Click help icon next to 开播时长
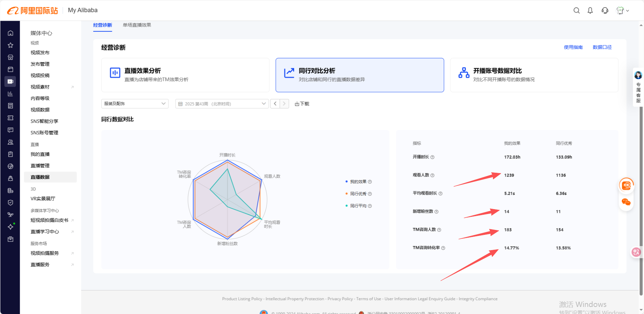644x314 pixels. point(433,157)
